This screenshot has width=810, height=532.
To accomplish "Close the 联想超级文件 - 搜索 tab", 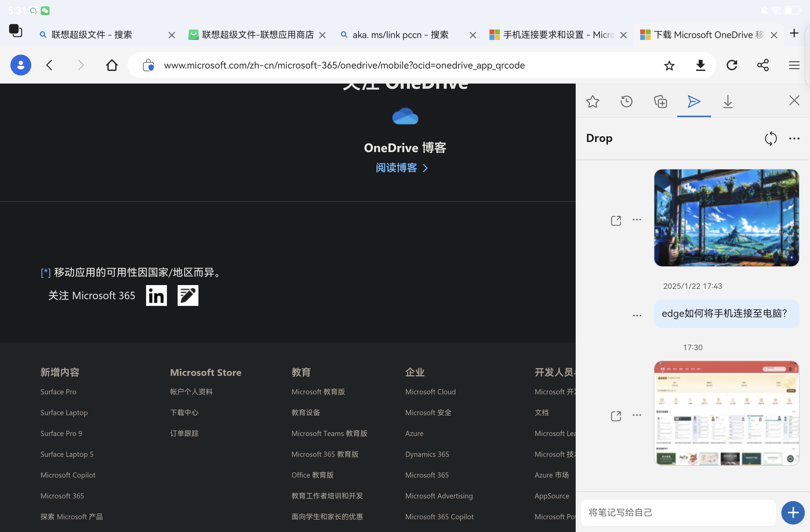I will [x=172, y=35].
